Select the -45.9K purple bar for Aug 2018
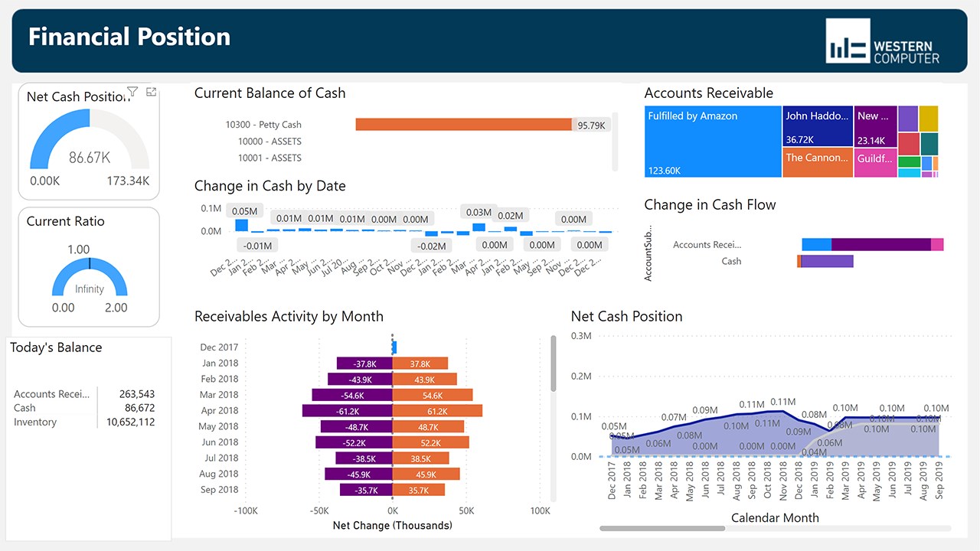This screenshot has width=980, height=551. pyautogui.click(x=358, y=474)
